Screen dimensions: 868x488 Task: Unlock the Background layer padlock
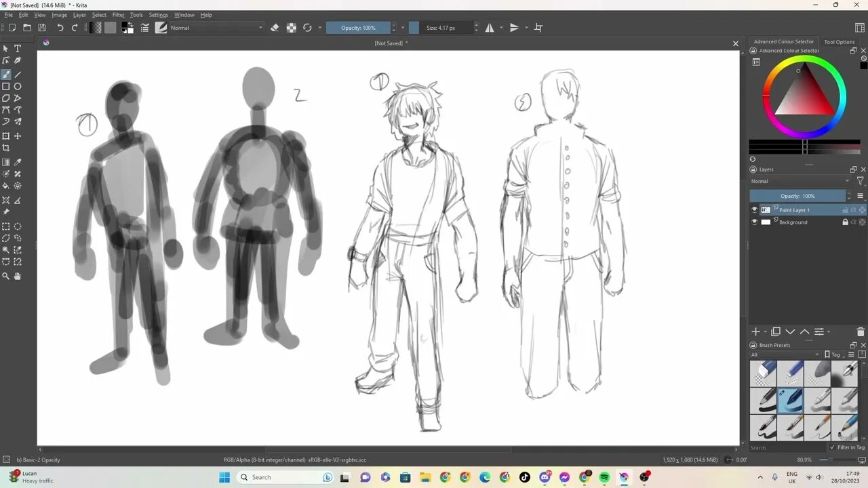pyautogui.click(x=845, y=222)
